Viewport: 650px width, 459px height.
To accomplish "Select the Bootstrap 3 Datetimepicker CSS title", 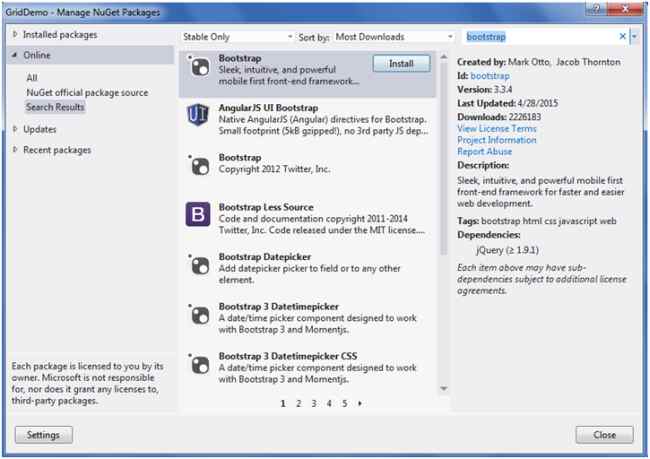I will pos(288,356).
